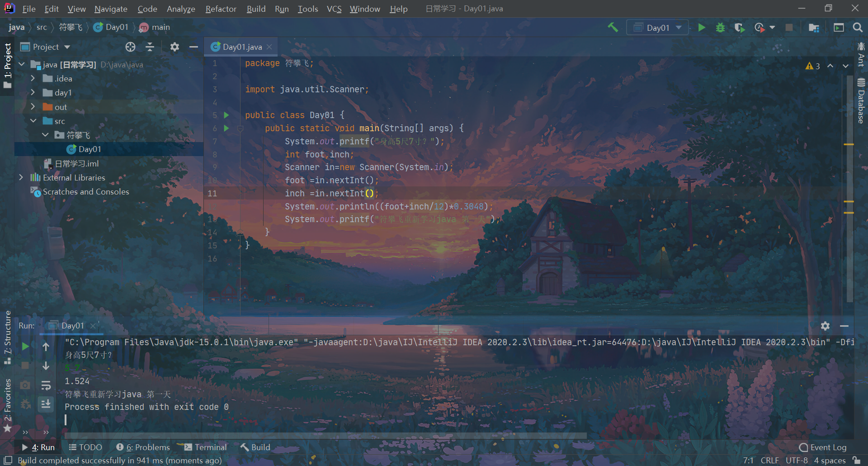Open the VCS menu
The width and height of the screenshot is (868, 466).
(x=334, y=9)
